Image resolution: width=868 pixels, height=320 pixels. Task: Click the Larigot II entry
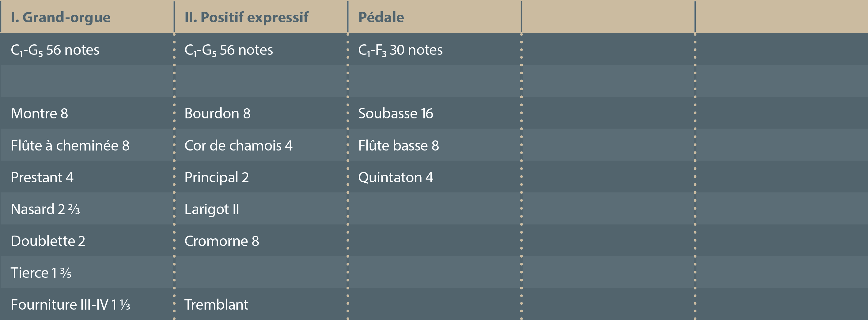212,209
